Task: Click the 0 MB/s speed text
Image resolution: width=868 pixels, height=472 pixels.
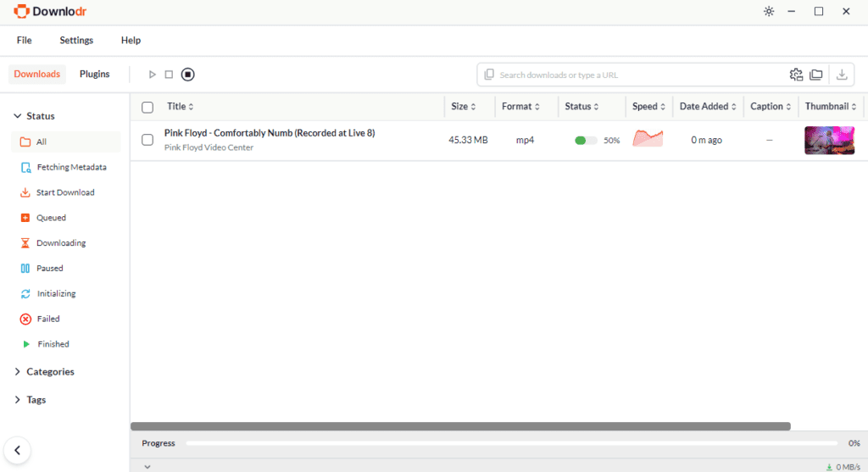Action: click(x=848, y=467)
